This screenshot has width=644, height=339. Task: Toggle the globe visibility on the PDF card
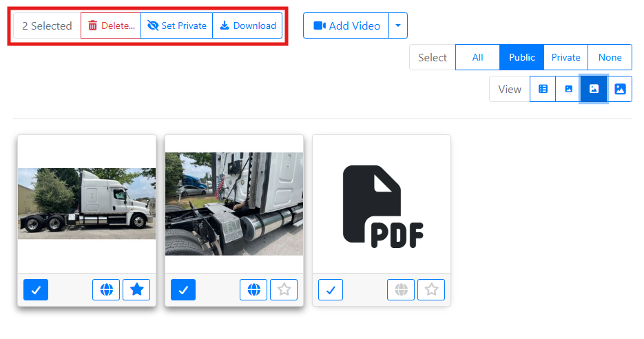401,289
